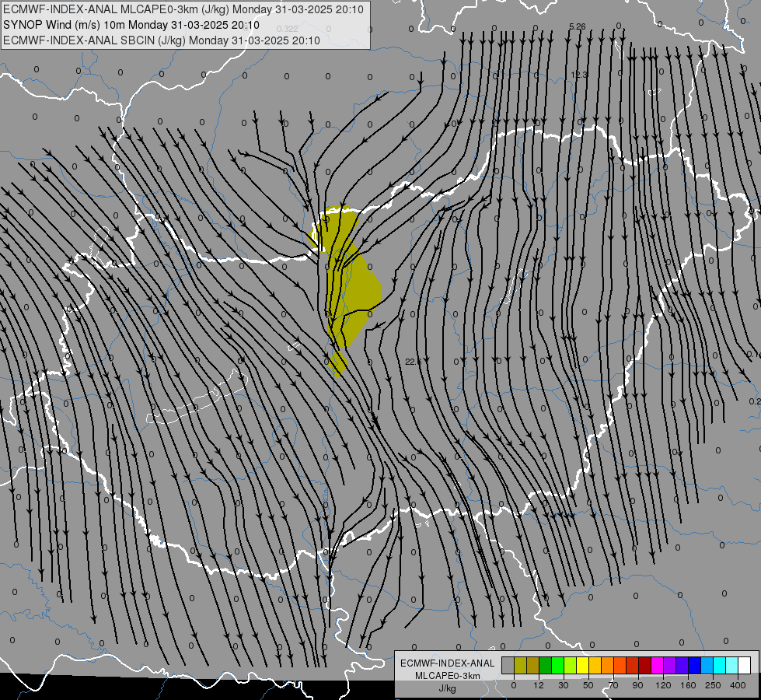
Task: Select the dark green legend swatch after 12
Action: click(545, 666)
